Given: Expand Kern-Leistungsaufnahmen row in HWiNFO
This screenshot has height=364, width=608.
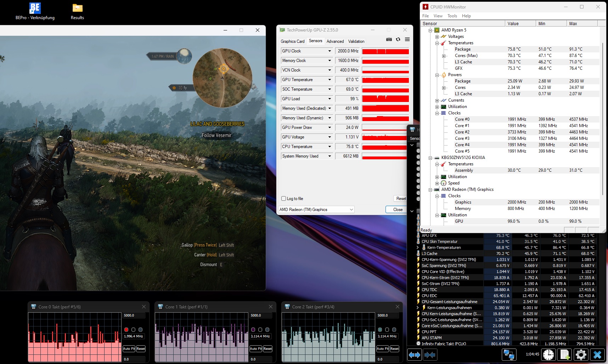Looking at the screenshot, I should coord(418,308).
